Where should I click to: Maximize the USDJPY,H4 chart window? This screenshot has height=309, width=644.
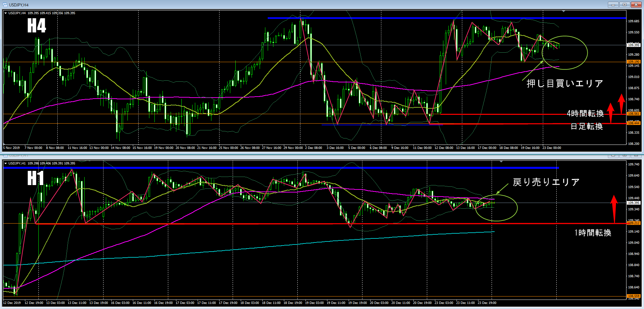click(x=624, y=5)
